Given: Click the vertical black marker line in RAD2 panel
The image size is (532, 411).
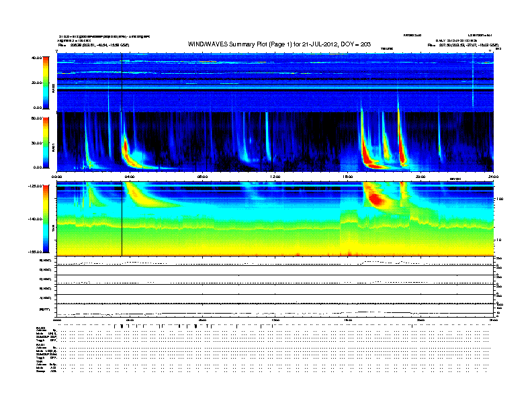Looking at the screenshot, I should tap(122, 83).
